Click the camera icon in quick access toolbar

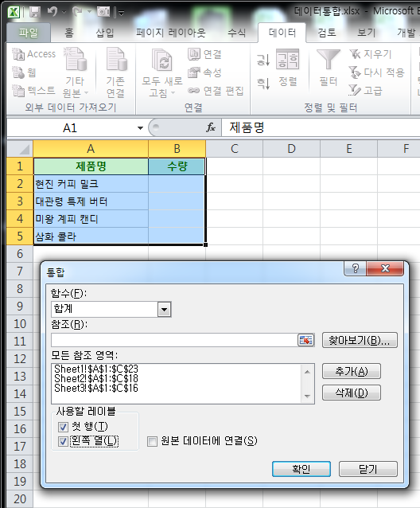pyautogui.click(x=103, y=12)
